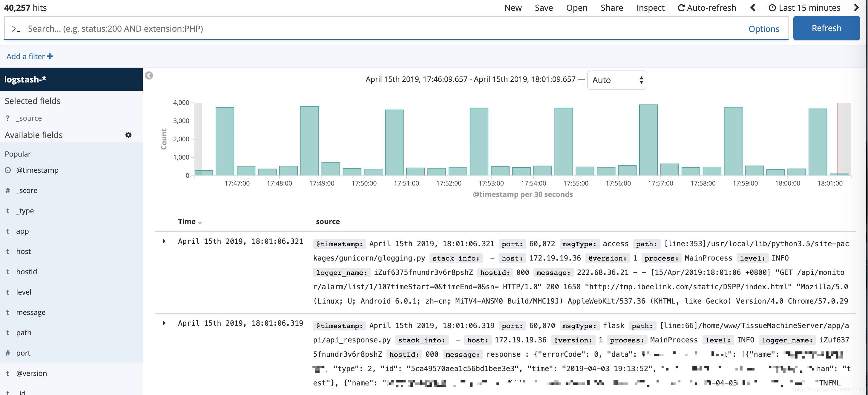Click the Auto-refresh icon
This screenshot has width=868, height=395.
coord(680,7)
